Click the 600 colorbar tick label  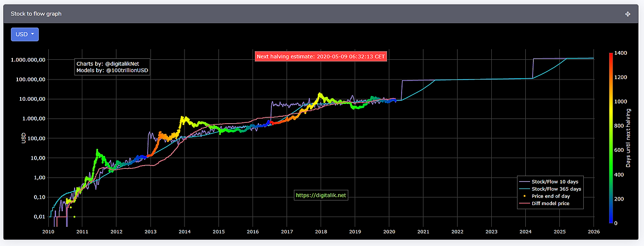pyautogui.click(x=620, y=150)
